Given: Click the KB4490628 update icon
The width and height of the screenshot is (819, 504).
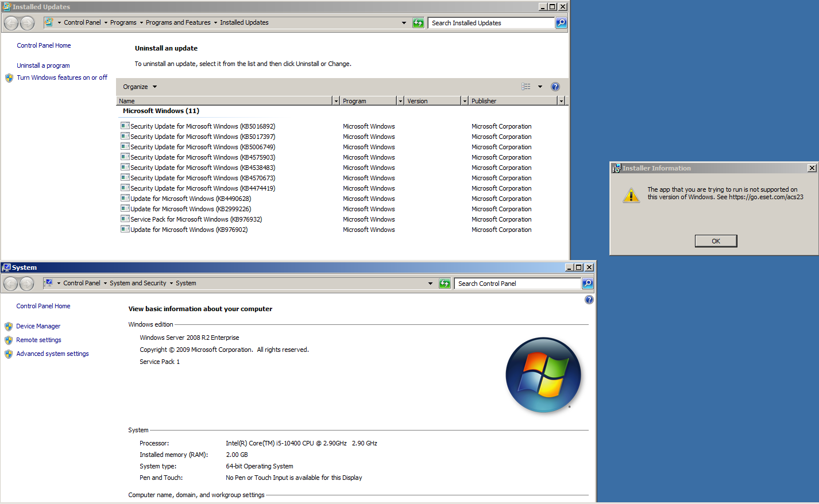Looking at the screenshot, I should click(125, 198).
